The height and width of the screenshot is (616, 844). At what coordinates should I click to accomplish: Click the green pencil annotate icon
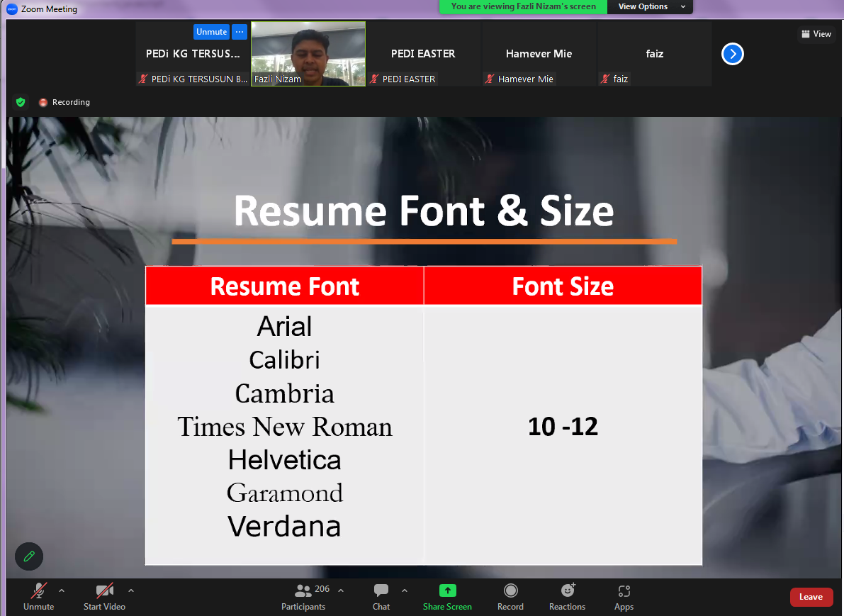pyautogui.click(x=29, y=556)
